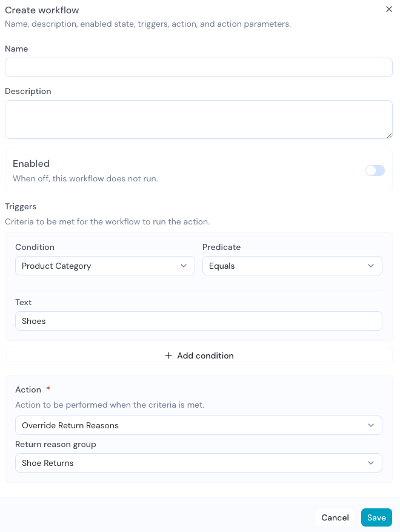Click the chevron arrow in Predicate field
400x532 pixels.
pos(371,266)
